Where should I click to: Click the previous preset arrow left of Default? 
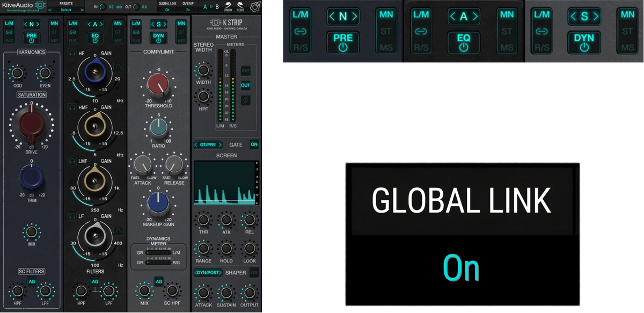pyautogui.click(x=49, y=10)
